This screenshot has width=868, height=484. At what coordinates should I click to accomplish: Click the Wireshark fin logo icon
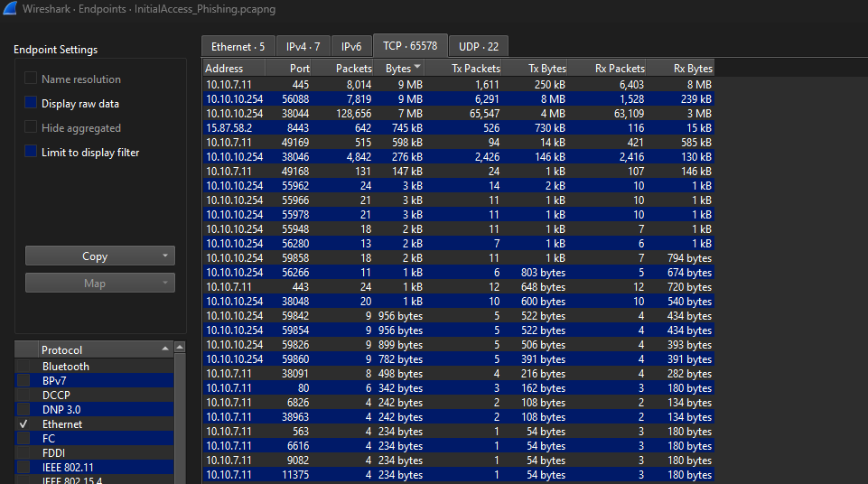(10, 10)
